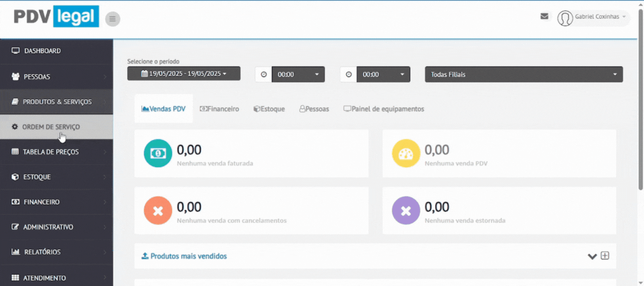Click the orange cancelled sales X icon
This screenshot has height=286, width=644.
(158, 210)
